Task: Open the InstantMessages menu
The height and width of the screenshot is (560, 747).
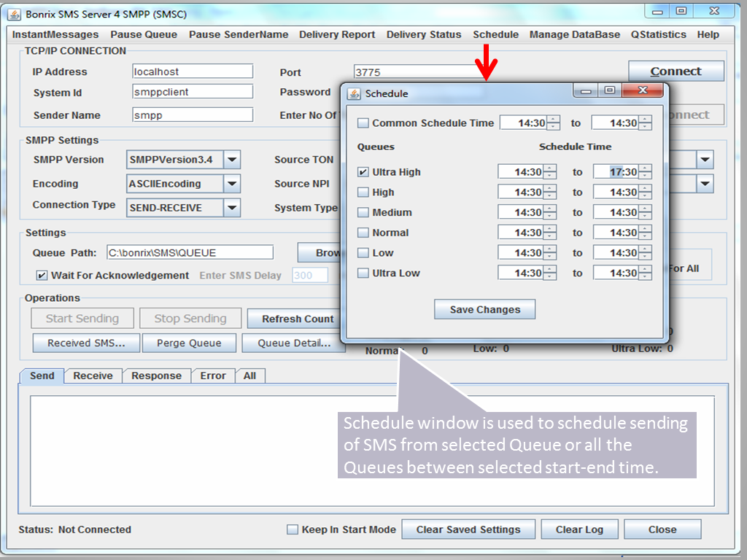Action: (x=55, y=34)
